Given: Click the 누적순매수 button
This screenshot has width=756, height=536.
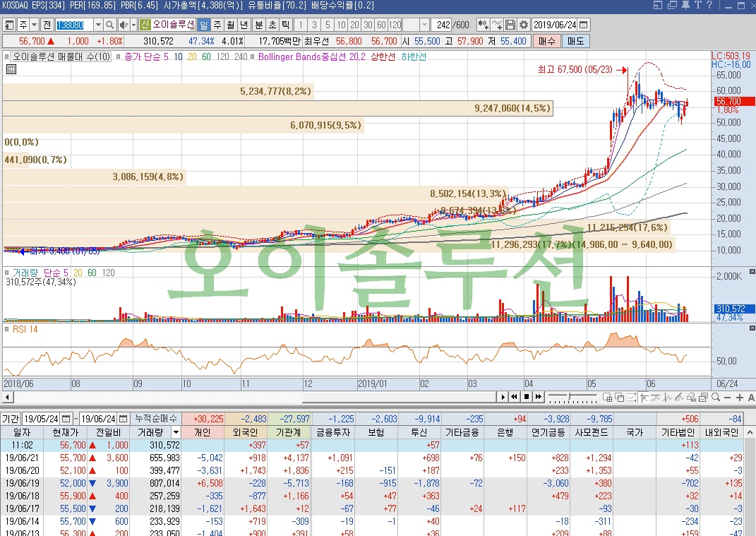Looking at the screenshot, I should [x=156, y=418].
